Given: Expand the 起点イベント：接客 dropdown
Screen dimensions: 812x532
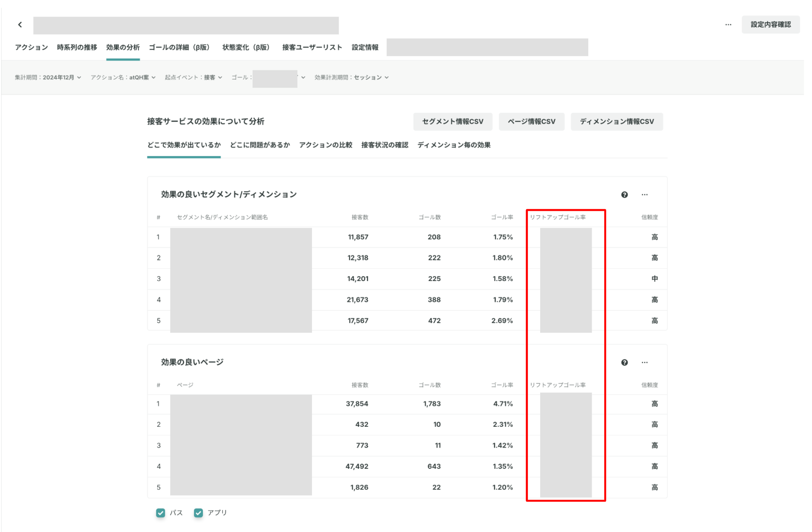Looking at the screenshot, I should (193, 77).
